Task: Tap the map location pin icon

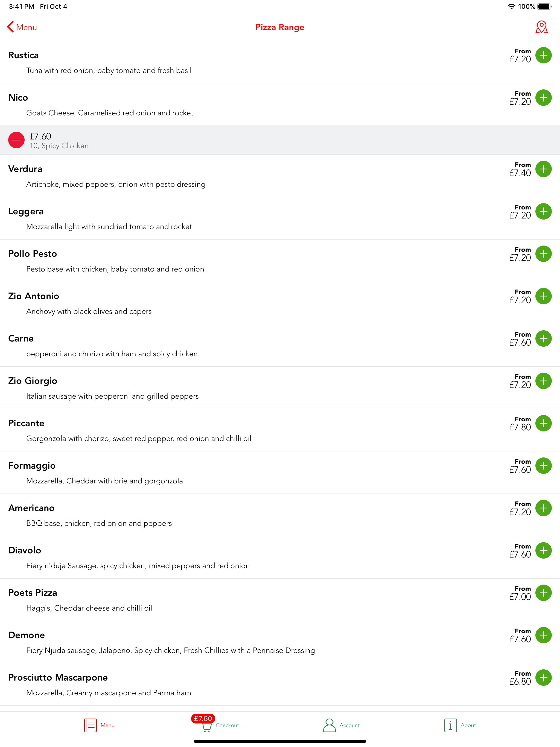Action: pos(541,27)
